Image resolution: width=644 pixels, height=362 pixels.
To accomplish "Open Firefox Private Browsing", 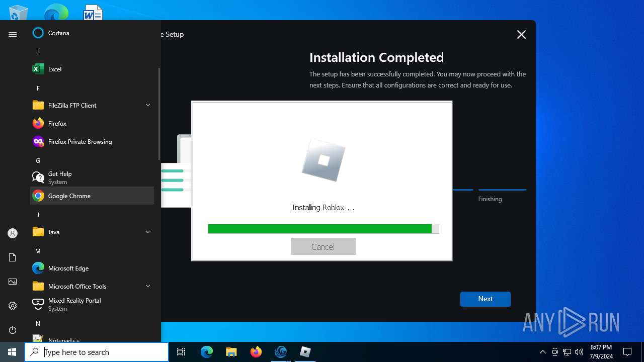I will click(92, 141).
